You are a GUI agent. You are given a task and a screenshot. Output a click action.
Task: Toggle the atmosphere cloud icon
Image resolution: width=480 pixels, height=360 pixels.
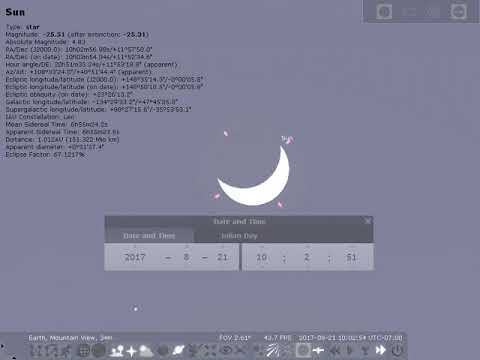click(x=146, y=351)
